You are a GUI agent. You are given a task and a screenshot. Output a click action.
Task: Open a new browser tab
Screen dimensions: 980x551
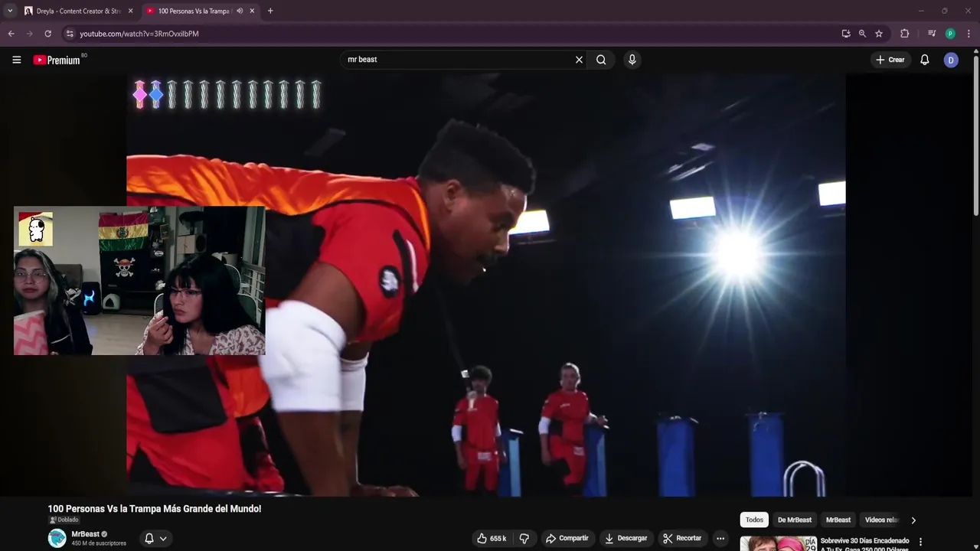(x=269, y=11)
